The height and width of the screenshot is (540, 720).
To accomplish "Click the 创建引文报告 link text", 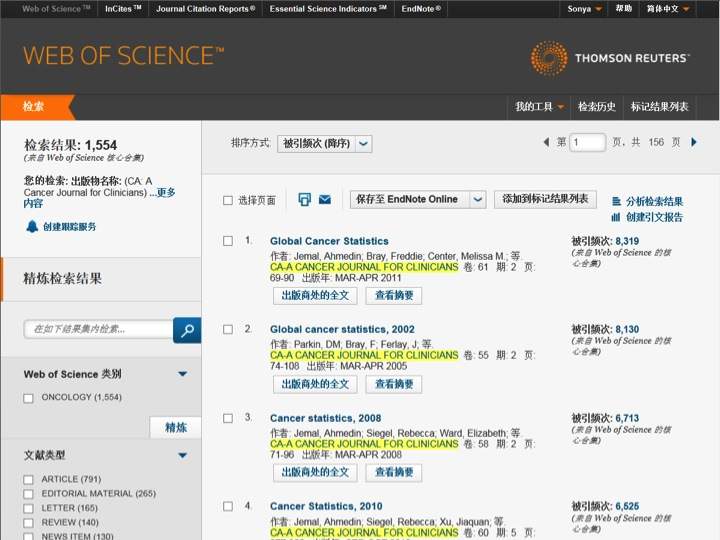I will 654,217.
